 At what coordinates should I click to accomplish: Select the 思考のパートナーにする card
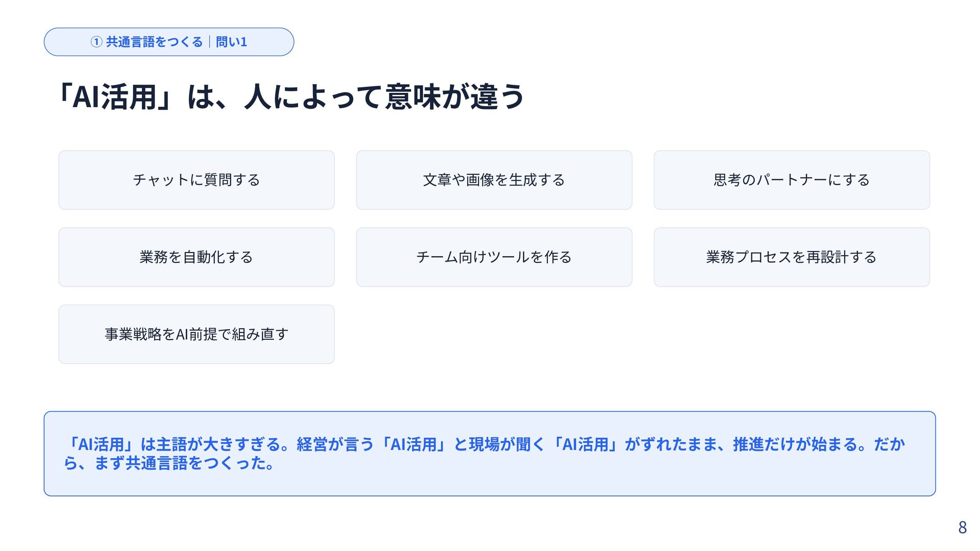(x=792, y=180)
